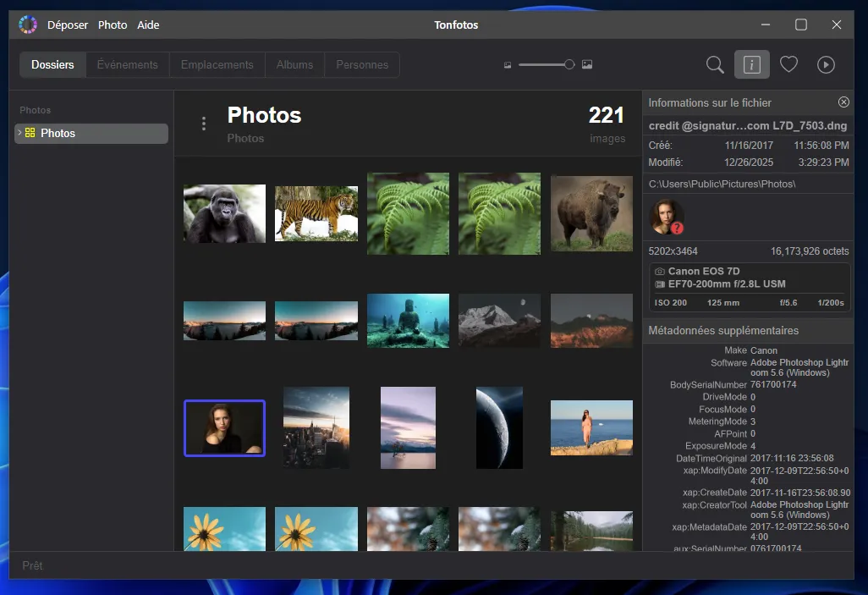Click the Tonfotos logo in the title bar
868x595 pixels.
click(x=28, y=25)
